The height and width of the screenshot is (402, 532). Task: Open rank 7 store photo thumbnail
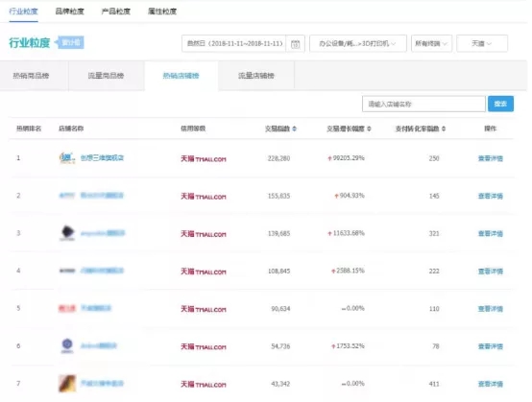(x=67, y=384)
